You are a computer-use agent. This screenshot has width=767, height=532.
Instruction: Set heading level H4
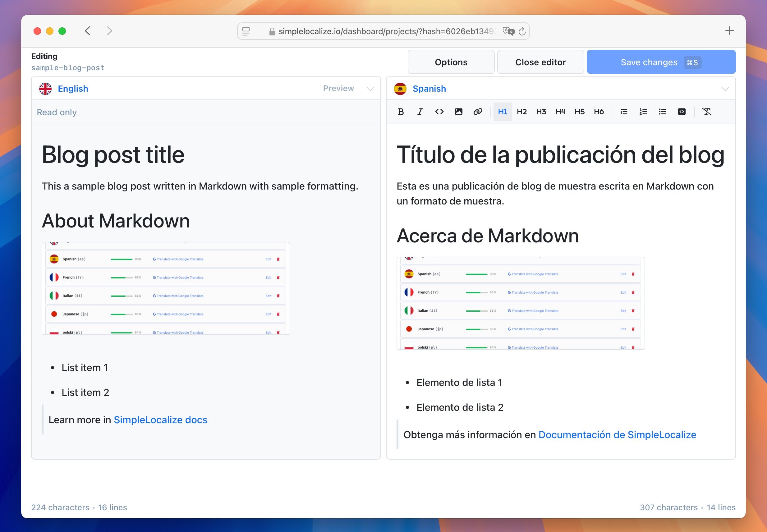pyautogui.click(x=560, y=112)
